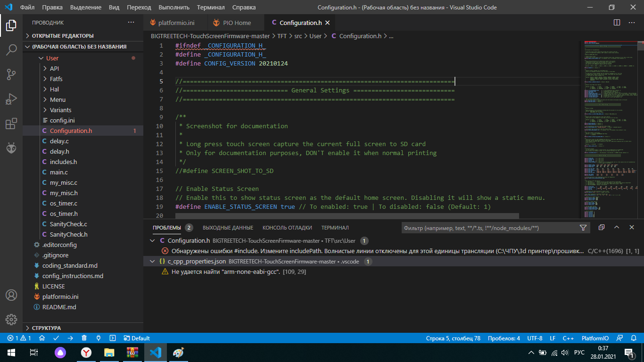644x362 pixels.
Task: Click C++ language mode in status bar
Action: click(568, 338)
